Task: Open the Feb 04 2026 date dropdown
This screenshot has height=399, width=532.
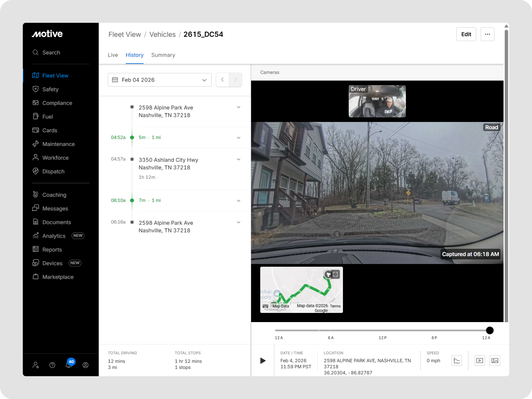Action: [159, 80]
